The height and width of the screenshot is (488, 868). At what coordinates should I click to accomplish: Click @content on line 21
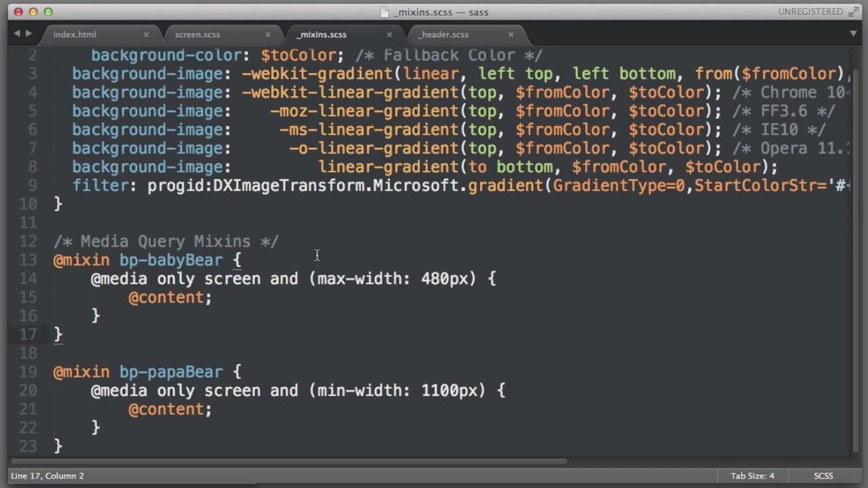click(x=166, y=409)
